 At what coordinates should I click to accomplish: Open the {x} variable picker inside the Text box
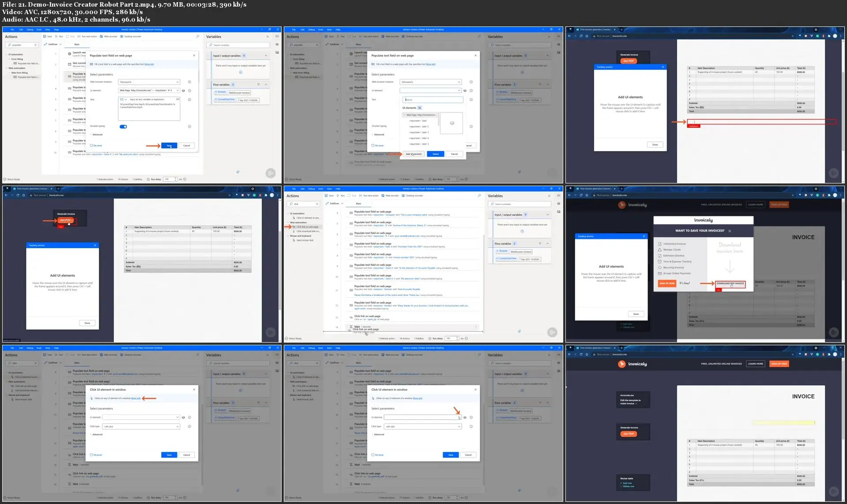click(x=178, y=99)
